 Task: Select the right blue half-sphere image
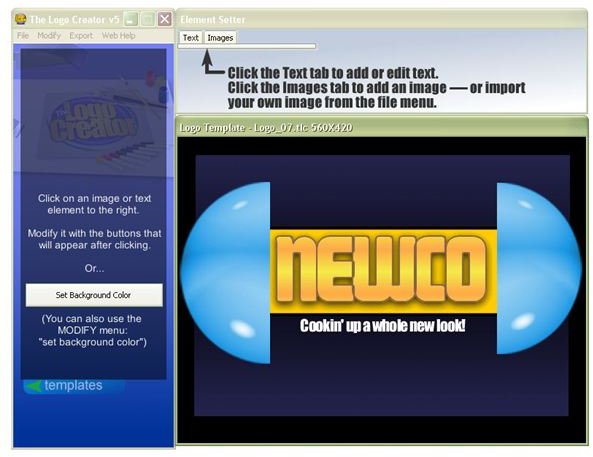coord(539,268)
